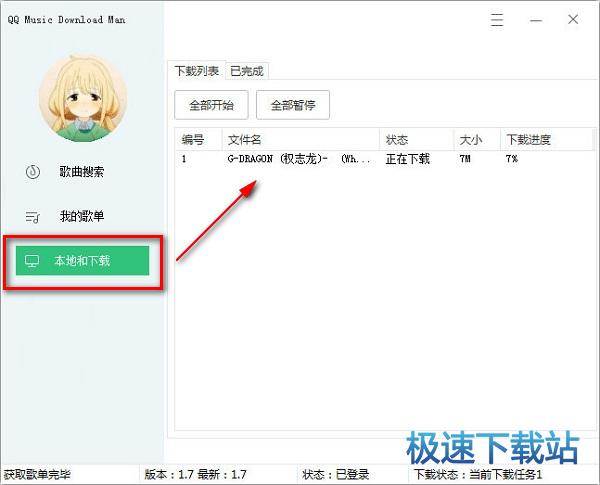Viewport: 600px width, 485px height.
Task: Click 获取歌单完毕 status bar message
Action: click(37, 475)
